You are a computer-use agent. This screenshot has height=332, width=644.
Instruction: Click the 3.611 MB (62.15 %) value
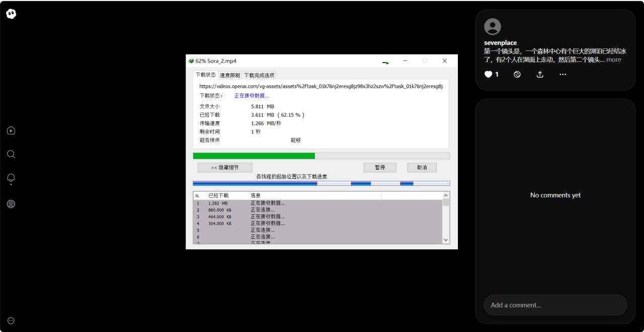coord(278,115)
